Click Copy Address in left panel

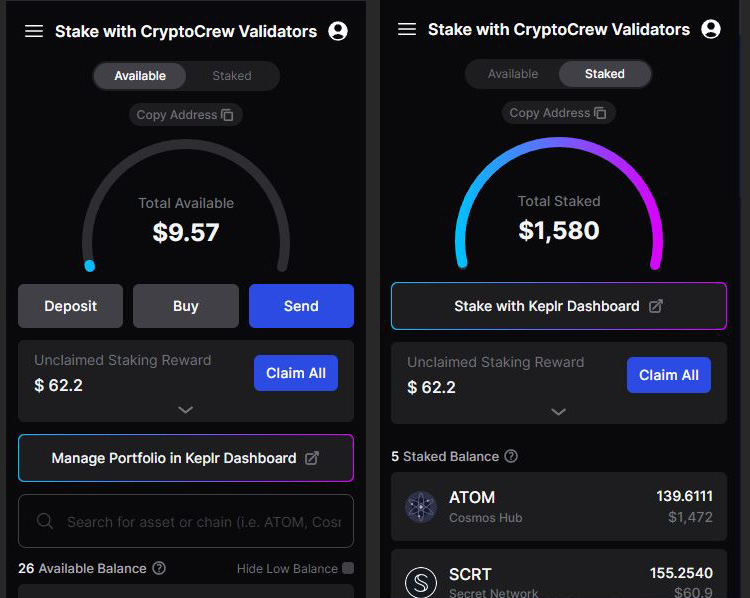pyautogui.click(x=186, y=115)
